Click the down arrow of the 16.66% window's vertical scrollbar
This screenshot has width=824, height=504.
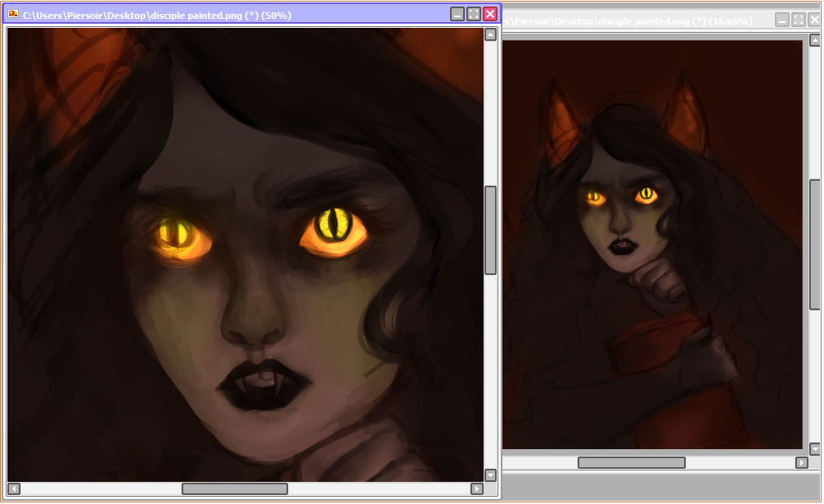pyautogui.click(x=814, y=449)
